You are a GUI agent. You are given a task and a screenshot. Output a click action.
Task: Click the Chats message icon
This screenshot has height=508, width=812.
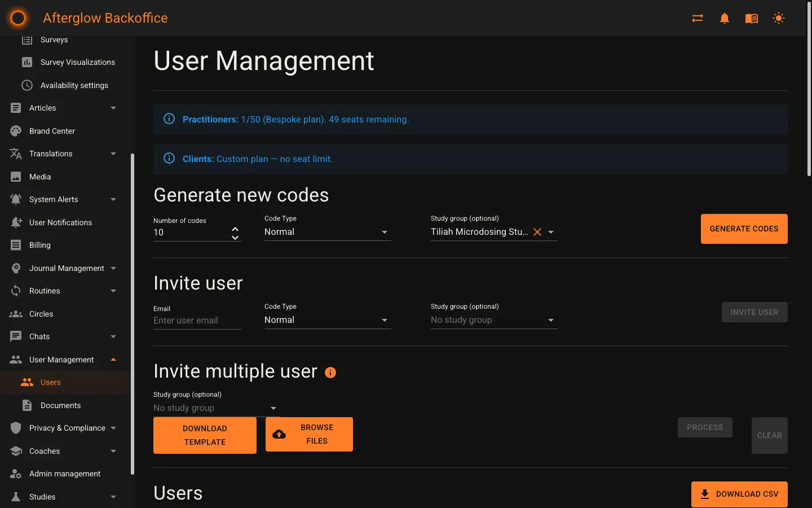click(x=16, y=336)
